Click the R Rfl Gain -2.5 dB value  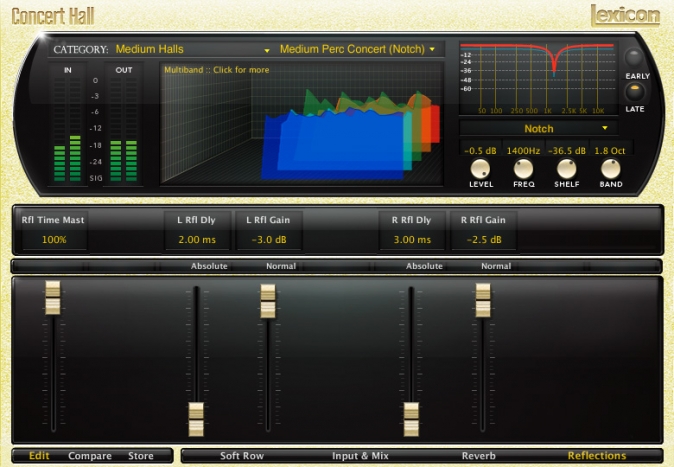pyautogui.click(x=484, y=240)
